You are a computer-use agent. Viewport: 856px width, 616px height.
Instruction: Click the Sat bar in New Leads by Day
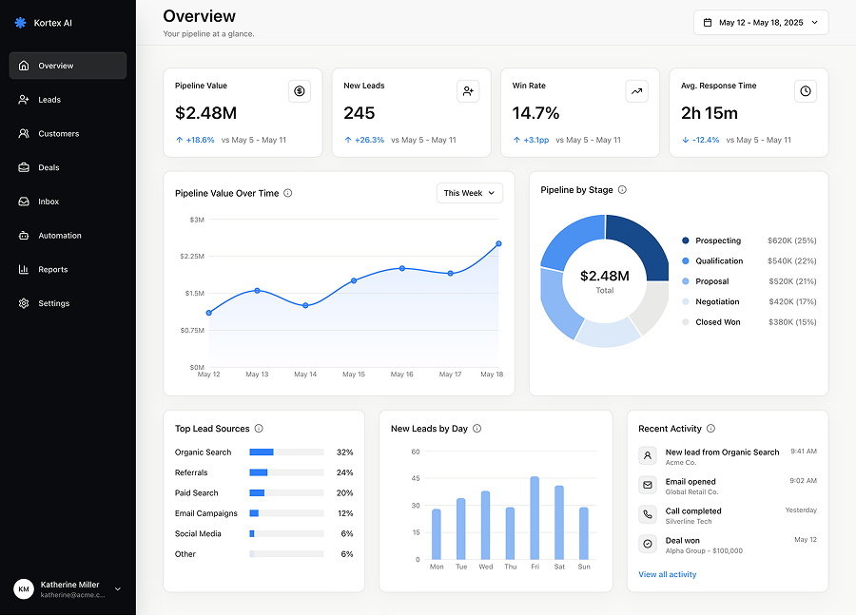point(559,522)
